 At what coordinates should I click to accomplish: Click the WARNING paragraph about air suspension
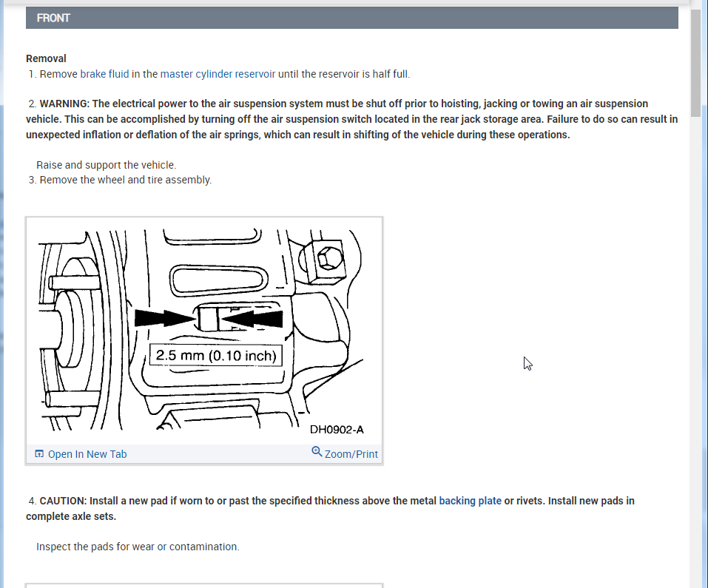tap(351, 119)
